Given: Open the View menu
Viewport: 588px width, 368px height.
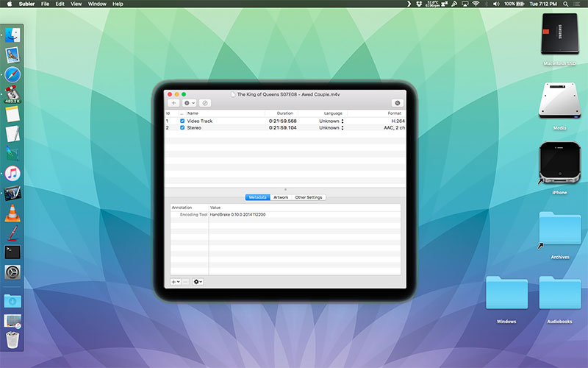Looking at the screenshot, I should [x=76, y=4].
